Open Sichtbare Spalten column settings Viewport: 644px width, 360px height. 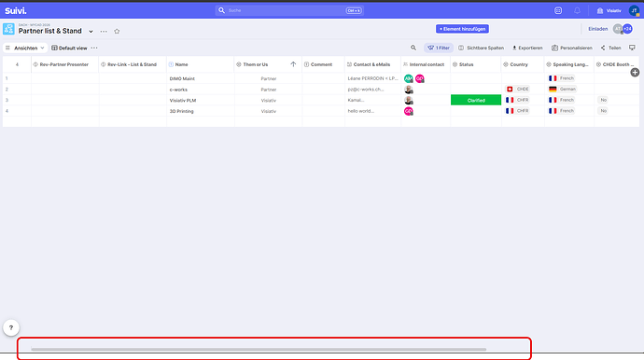[481, 48]
